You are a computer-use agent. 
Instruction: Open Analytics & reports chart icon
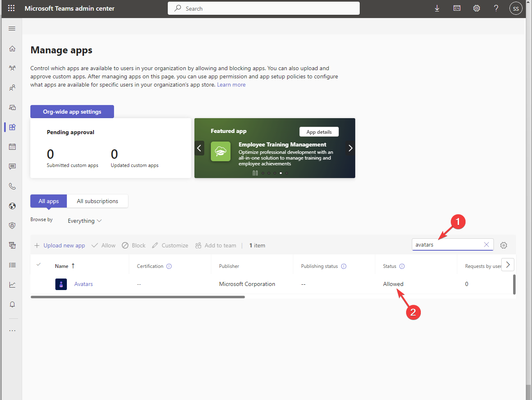[x=12, y=284]
